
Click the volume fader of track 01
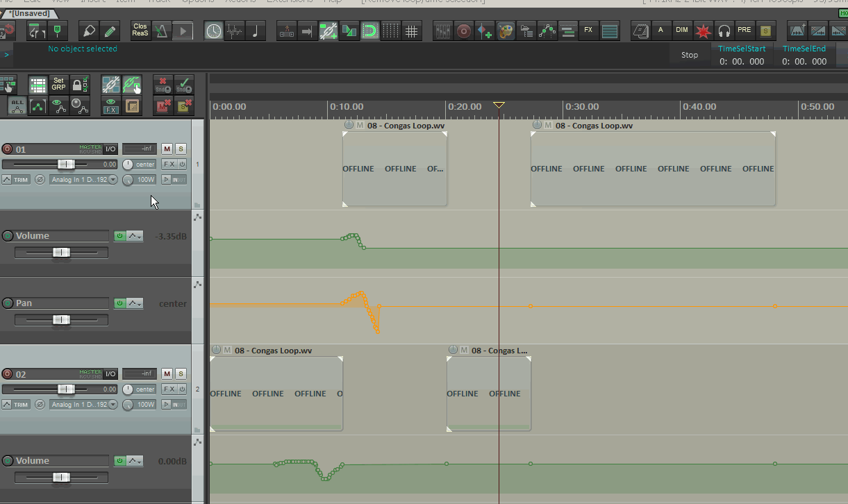tap(66, 165)
